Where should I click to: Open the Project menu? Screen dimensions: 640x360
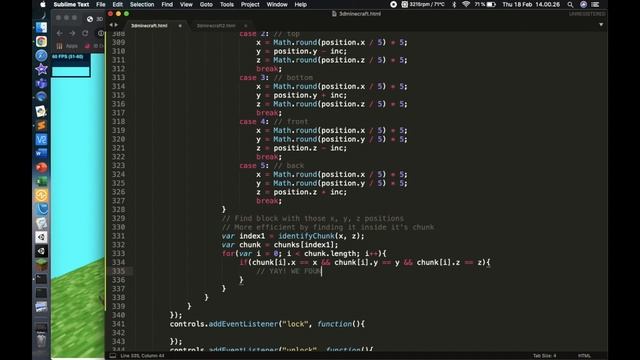250,4
